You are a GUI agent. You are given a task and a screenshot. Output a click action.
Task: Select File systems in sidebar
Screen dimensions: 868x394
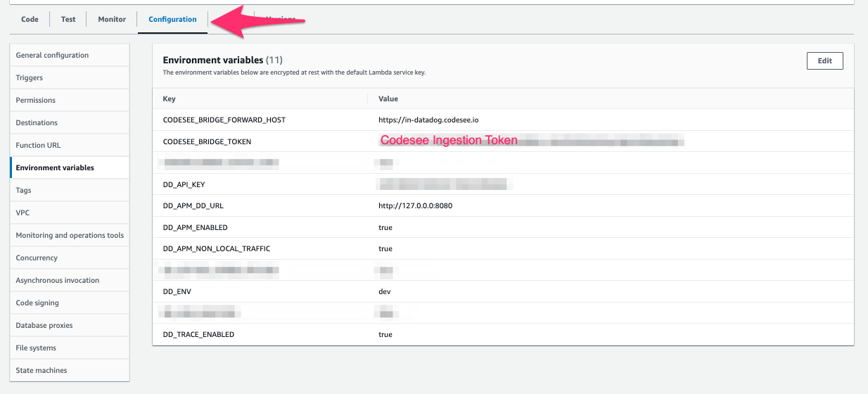[x=70, y=348]
